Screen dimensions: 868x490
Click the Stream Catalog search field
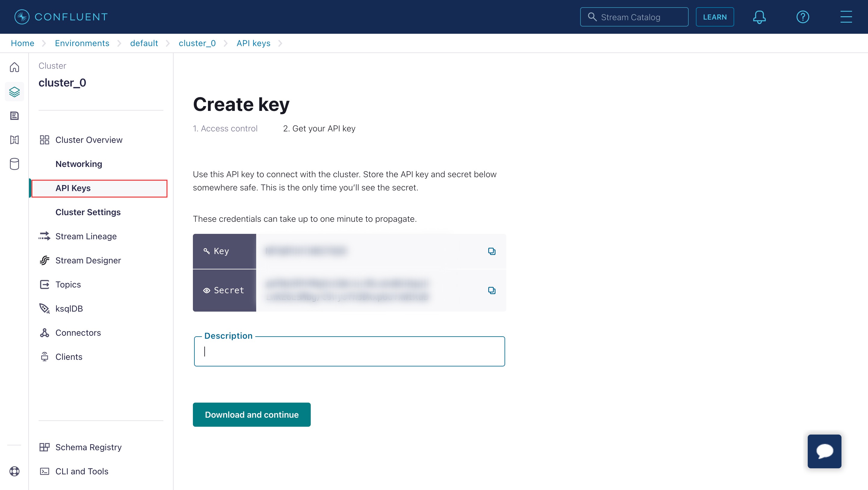click(634, 17)
